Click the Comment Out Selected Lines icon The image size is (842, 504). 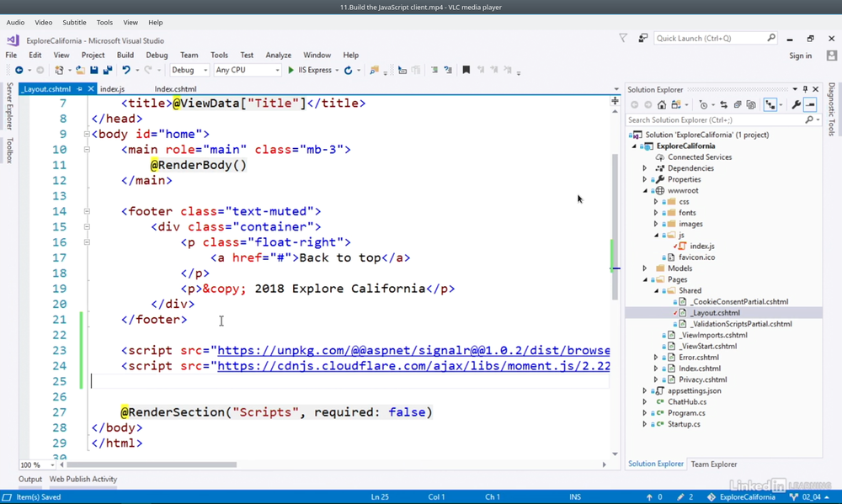tap(434, 70)
